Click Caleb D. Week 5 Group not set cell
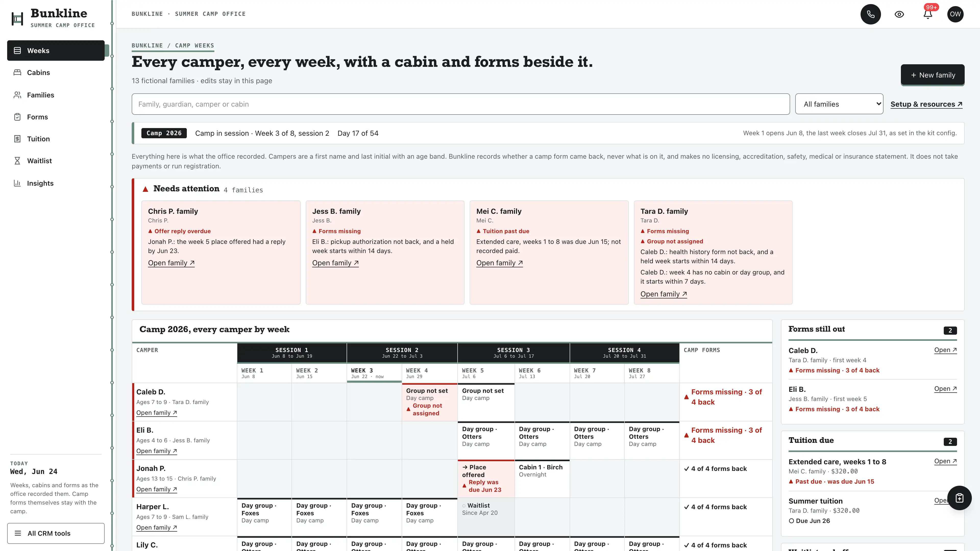The image size is (980, 551). (486, 402)
